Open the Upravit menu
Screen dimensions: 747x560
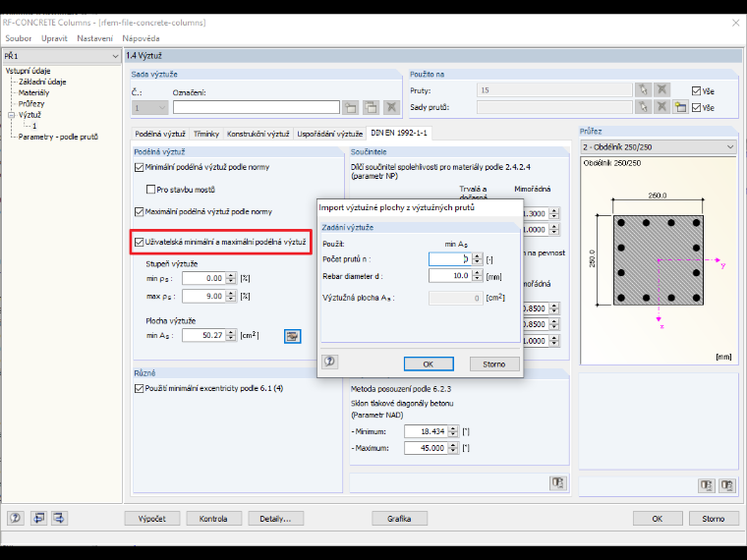click(x=54, y=38)
